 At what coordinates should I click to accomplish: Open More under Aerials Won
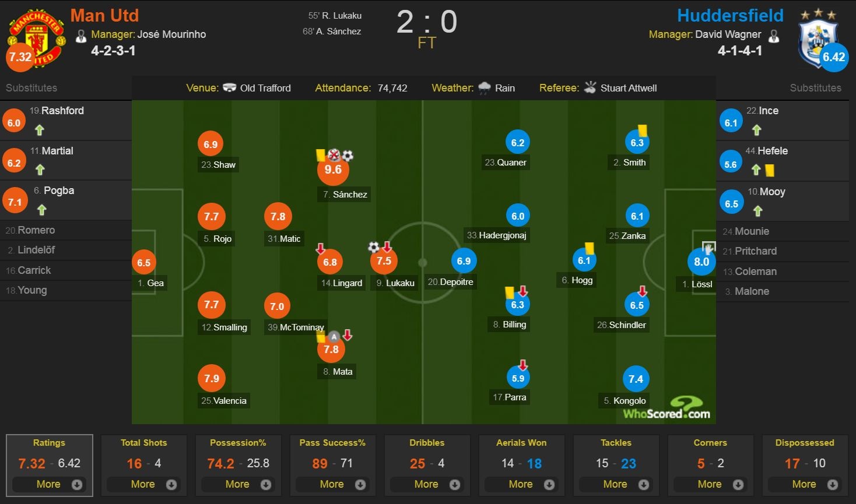click(x=522, y=484)
